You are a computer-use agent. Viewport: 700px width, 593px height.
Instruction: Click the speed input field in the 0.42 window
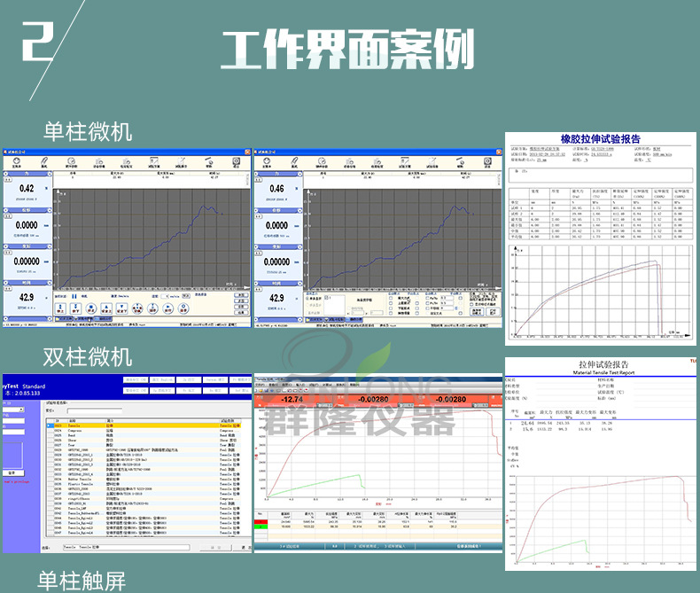(x=165, y=296)
